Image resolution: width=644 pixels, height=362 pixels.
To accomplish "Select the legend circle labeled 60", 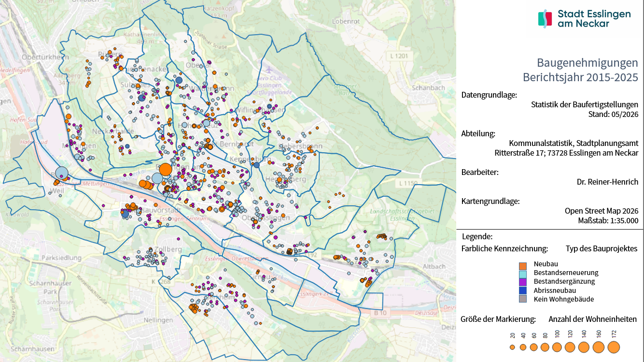I will [533, 347].
